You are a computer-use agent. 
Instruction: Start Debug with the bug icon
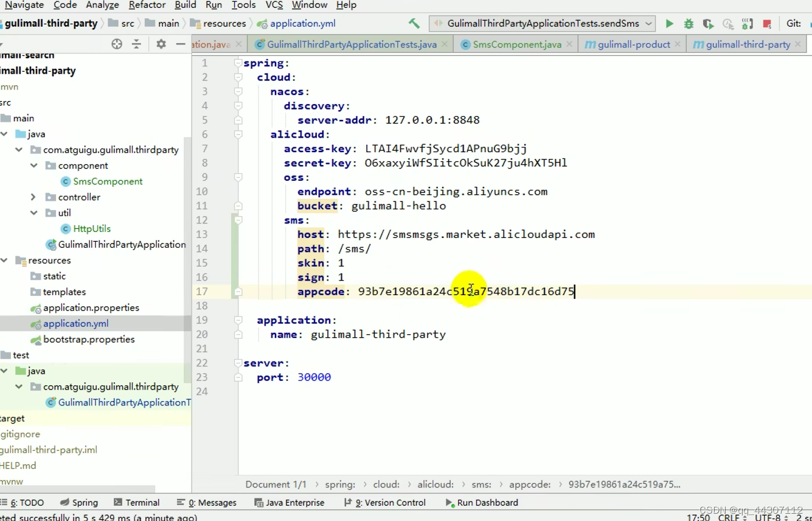click(688, 23)
